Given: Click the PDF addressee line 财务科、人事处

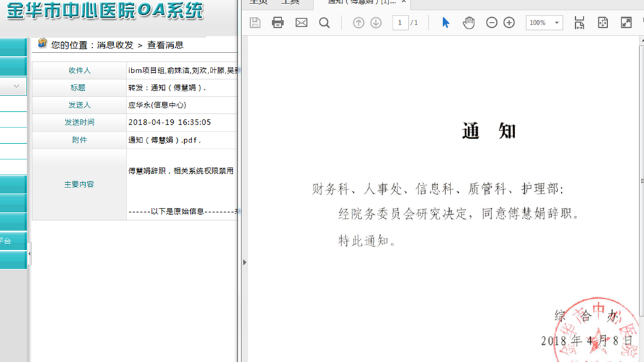Looking at the screenshot, I should [x=438, y=189].
